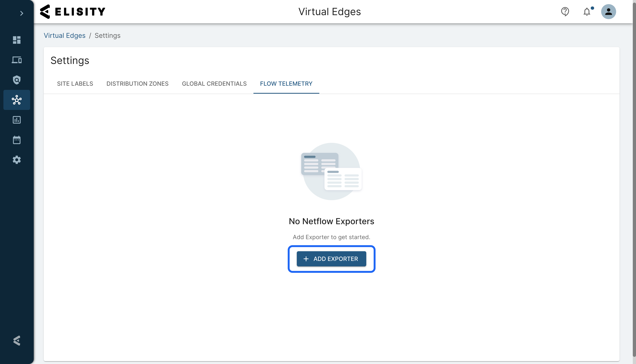Select the Flow Telemetry tab
Viewport: 636px width, 364px height.
[x=286, y=83]
